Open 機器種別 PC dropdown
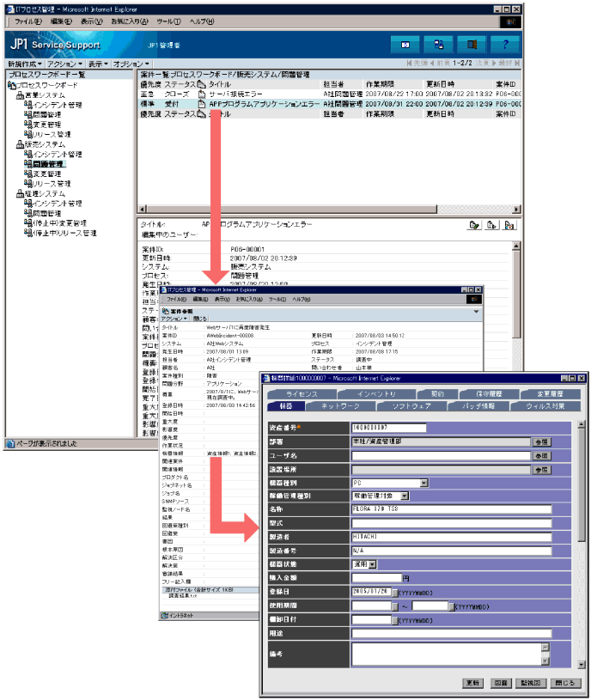The width and height of the screenshot is (591, 700). tap(424, 483)
